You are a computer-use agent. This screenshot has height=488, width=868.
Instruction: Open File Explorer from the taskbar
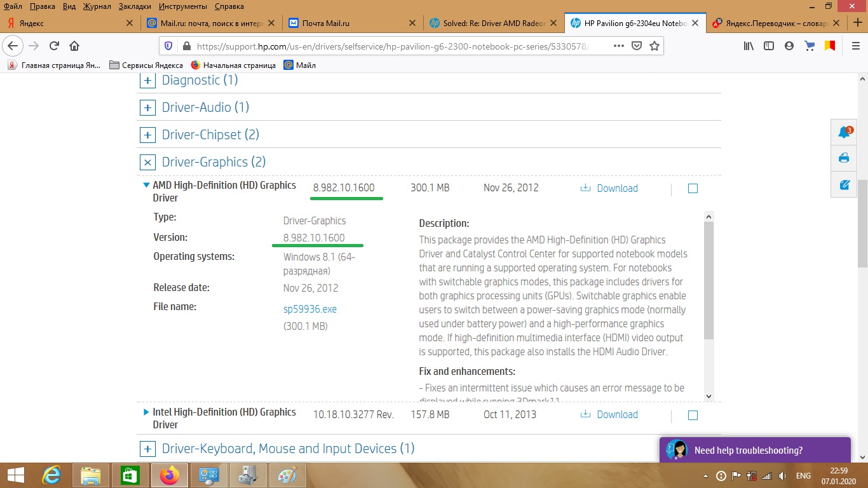pos(91,475)
